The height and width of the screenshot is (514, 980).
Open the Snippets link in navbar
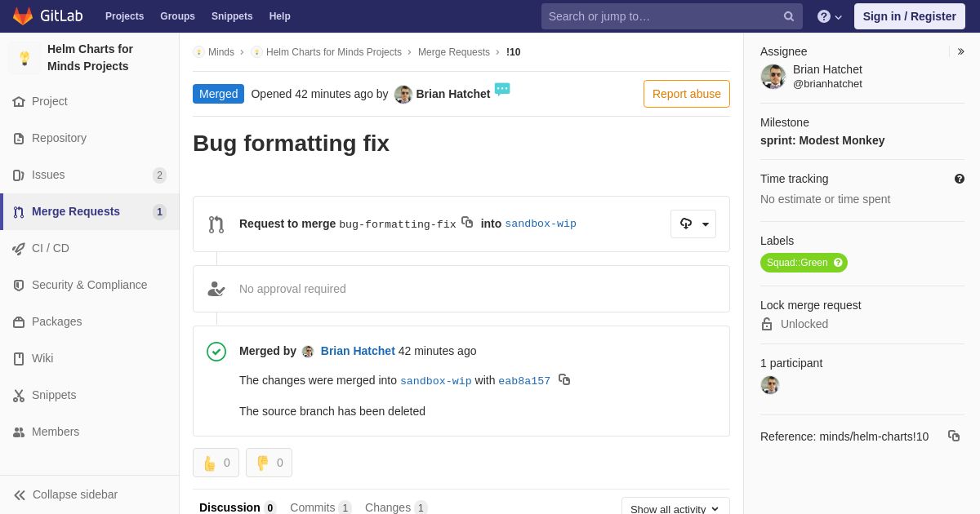click(x=232, y=16)
